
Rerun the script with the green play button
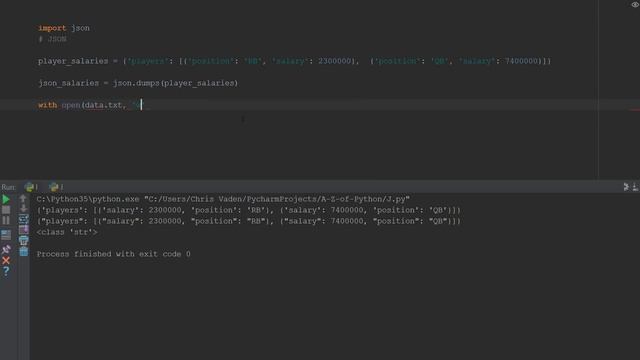point(6,200)
